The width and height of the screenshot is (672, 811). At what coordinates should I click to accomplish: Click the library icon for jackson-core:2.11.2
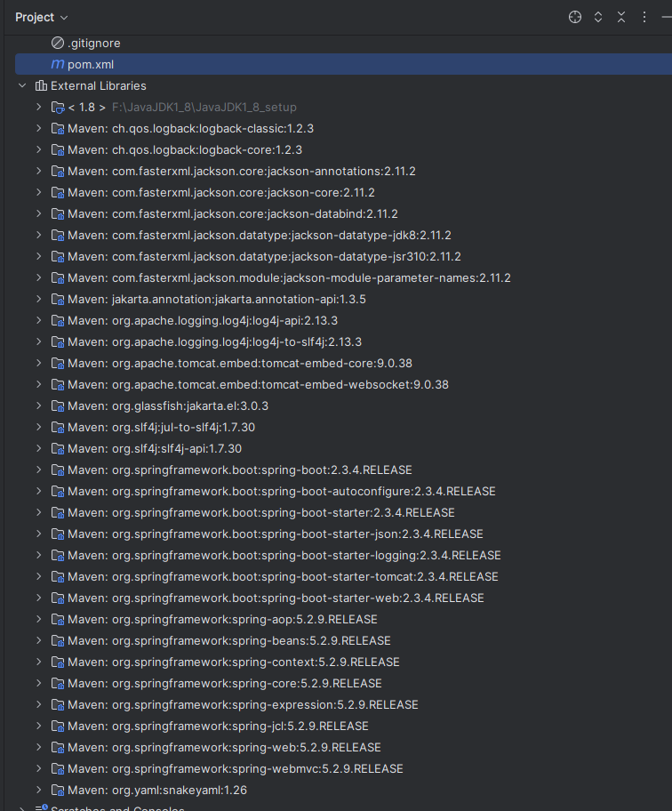coord(58,192)
